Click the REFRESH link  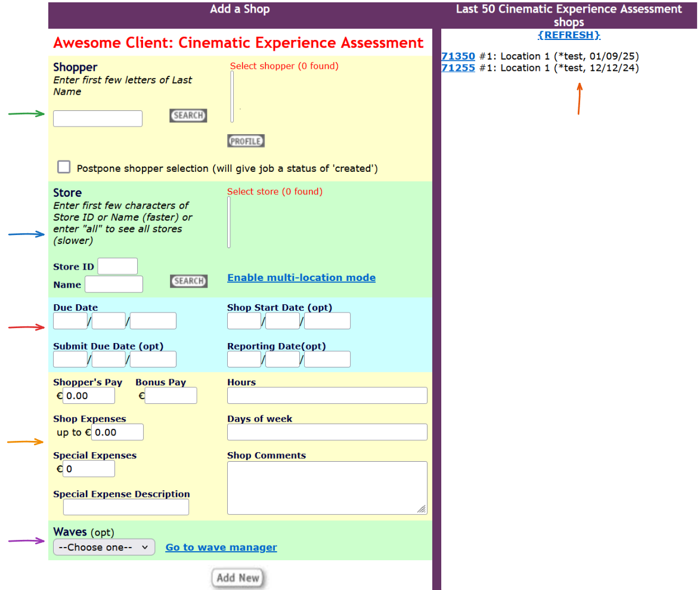pyautogui.click(x=569, y=35)
